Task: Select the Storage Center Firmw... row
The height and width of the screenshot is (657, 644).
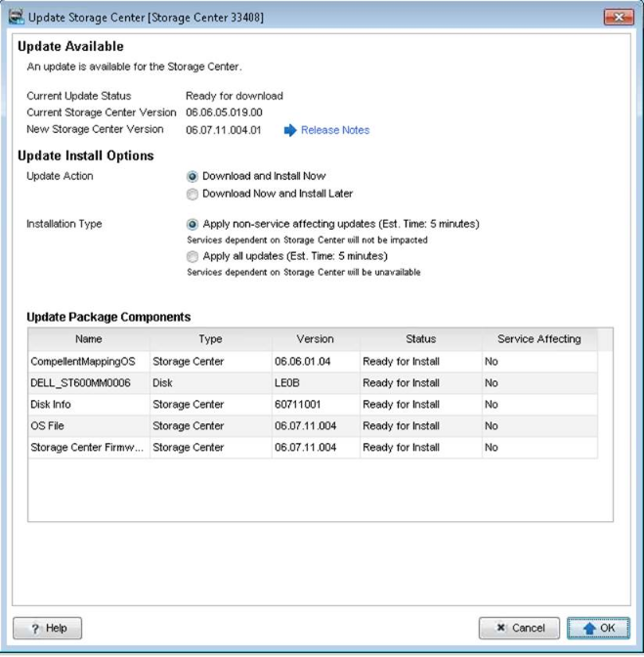Action: pos(313,448)
